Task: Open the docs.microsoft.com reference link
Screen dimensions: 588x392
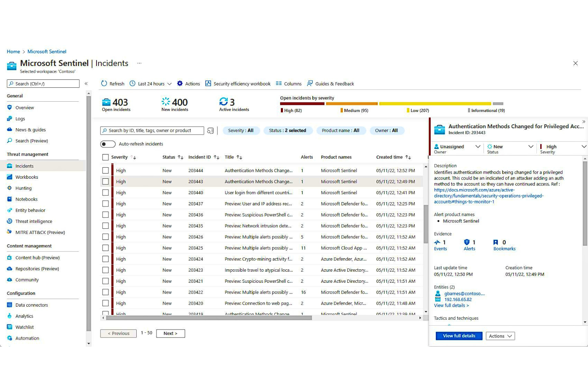Action: pos(489,196)
